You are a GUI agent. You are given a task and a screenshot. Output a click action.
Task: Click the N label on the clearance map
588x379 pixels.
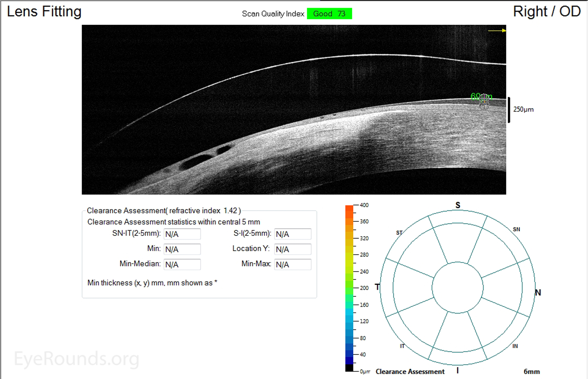coord(538,292)
